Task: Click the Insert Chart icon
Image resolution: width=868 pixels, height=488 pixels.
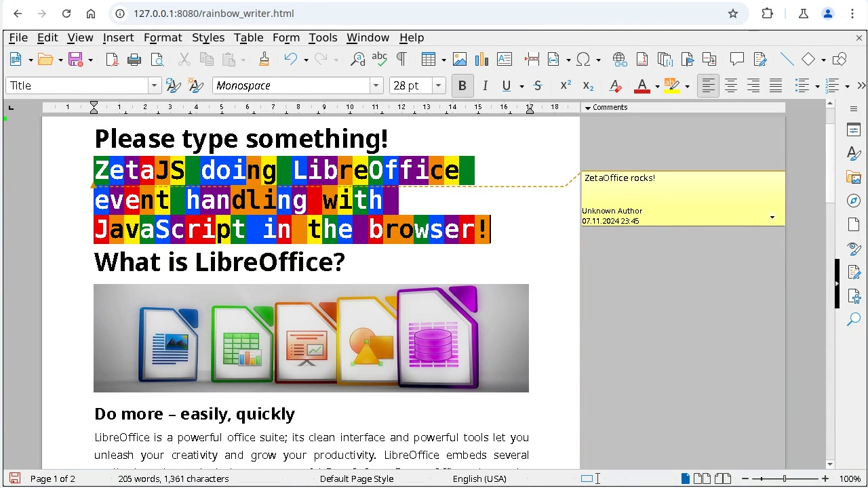Action: coord(482,60)
